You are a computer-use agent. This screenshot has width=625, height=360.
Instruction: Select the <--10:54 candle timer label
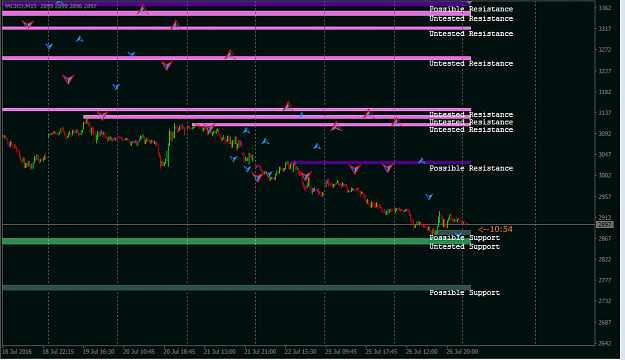pyautogui.click(x=495, y=229)
